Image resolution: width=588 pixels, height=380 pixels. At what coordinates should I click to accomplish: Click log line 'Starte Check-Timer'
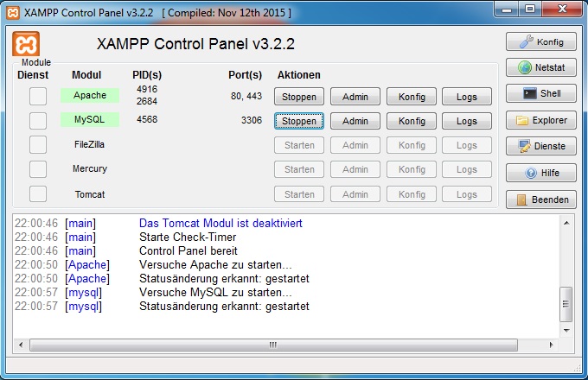pos(188,237)
